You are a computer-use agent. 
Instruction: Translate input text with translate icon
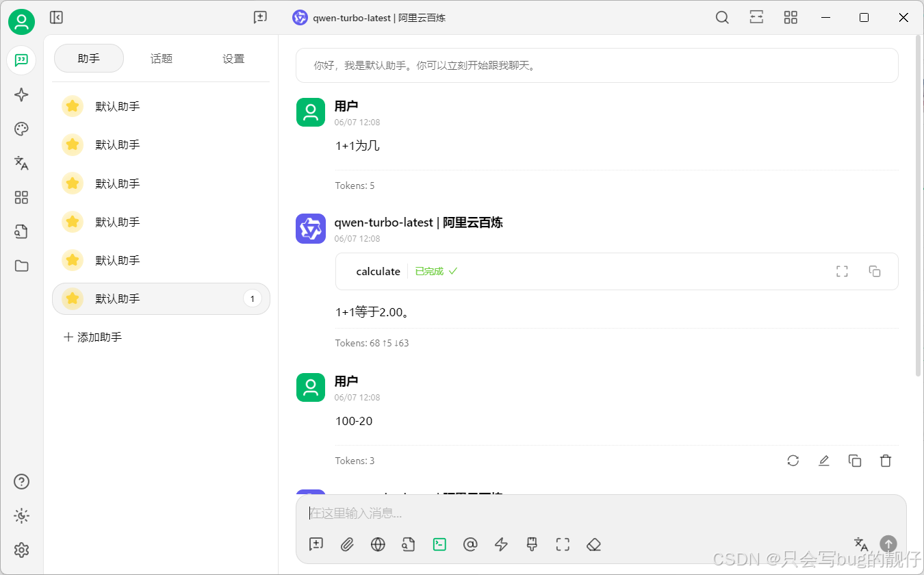(861, 544)
